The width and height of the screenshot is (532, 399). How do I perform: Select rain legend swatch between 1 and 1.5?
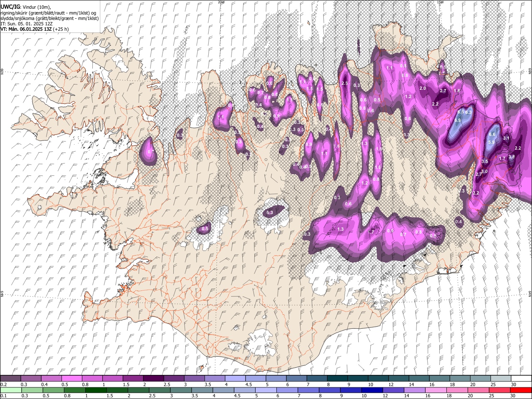pos(96,390)
